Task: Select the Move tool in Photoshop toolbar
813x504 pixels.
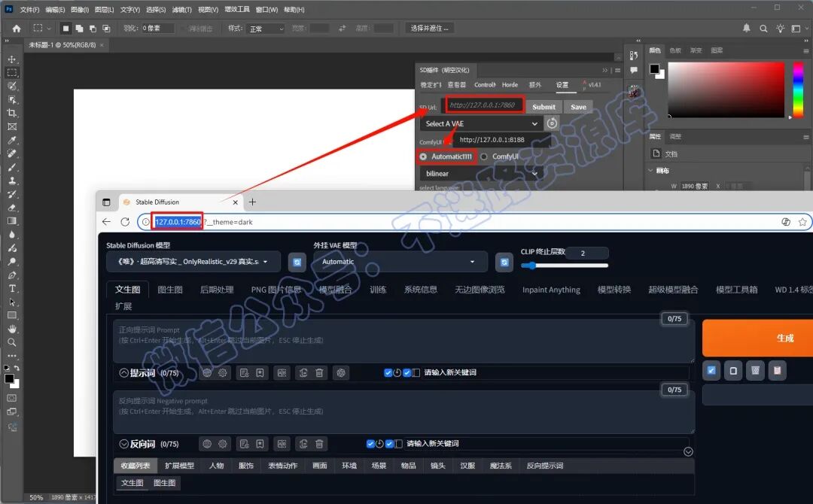Action: pyautogui.click(x=12, y=59)
